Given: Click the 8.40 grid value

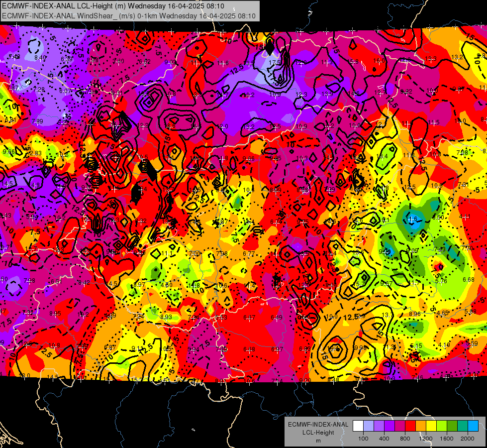Looking at the screenshot, I should tap(40, 58).
